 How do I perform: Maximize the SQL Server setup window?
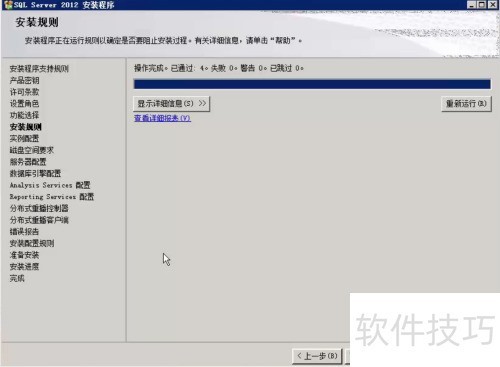pos(482,5)
